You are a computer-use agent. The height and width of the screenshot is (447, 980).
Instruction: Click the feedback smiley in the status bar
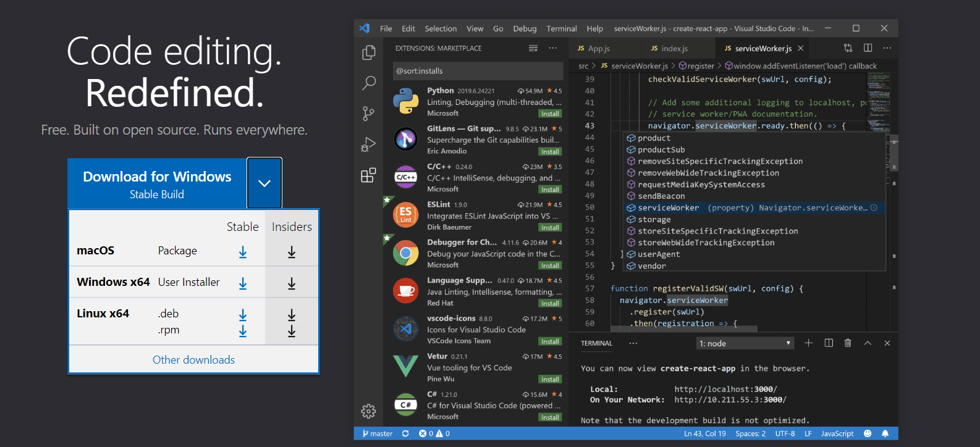coord(868,433)
